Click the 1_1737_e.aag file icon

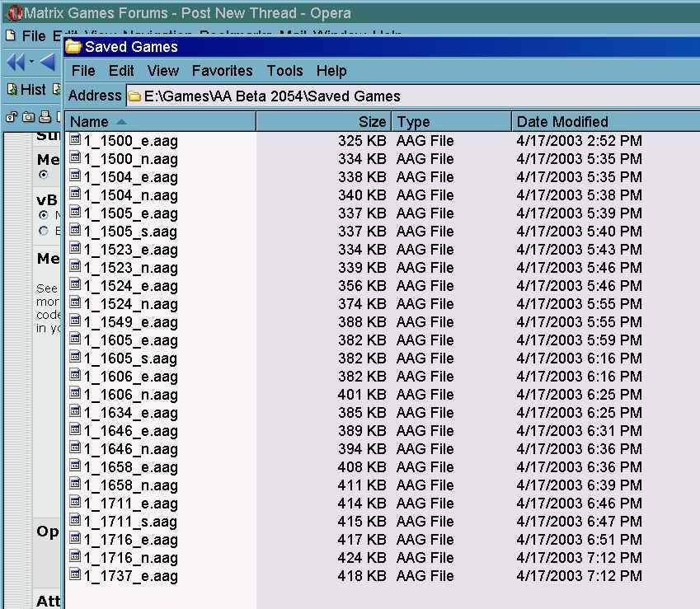pyautogui.click(x=75, y=574)
